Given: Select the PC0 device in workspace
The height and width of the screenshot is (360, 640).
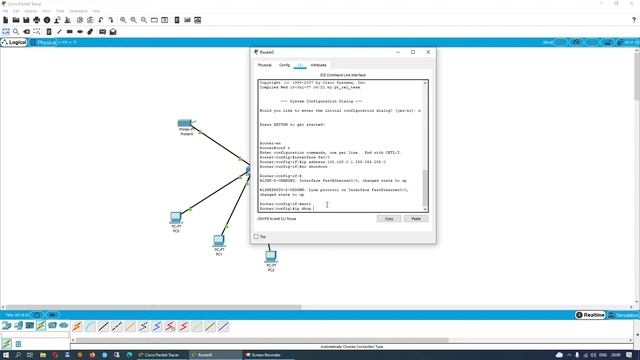Looking at the screenshot, I should [x=176, y=218].
